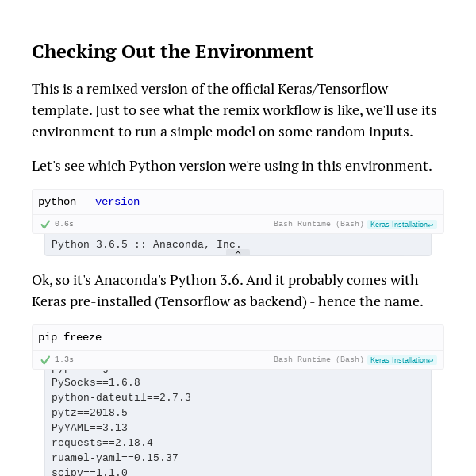The width and height of the screenshot is (476, 476).
Task: Click the Python 3.6.5 :: Anaconda output line
Action: [146, 244]
